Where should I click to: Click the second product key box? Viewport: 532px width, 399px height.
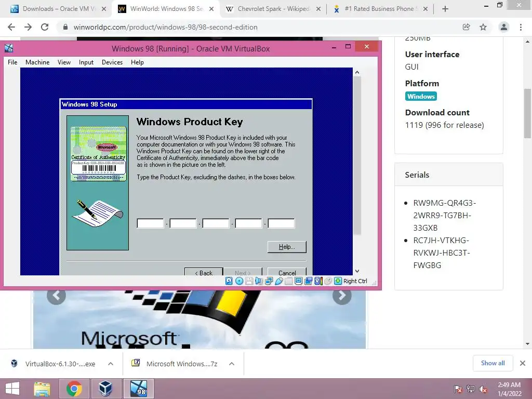tap(183, 223)
